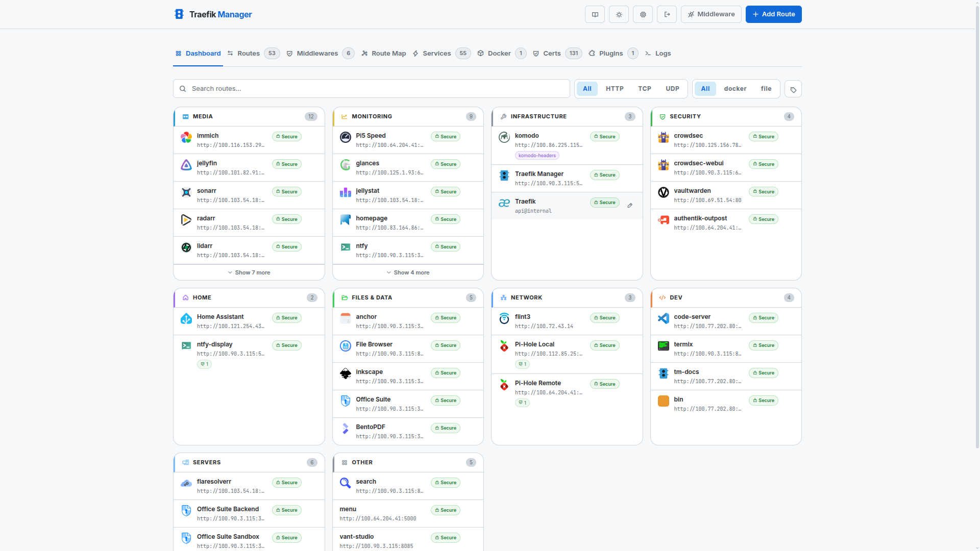Click the settings gear icon
Viewport: 980px width, 551px height.
643,14
